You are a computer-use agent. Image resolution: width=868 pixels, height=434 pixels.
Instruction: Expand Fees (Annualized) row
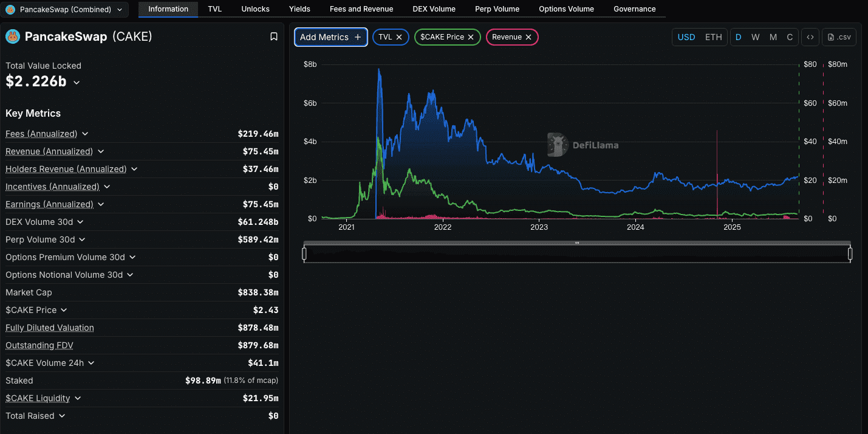(85, 134)
